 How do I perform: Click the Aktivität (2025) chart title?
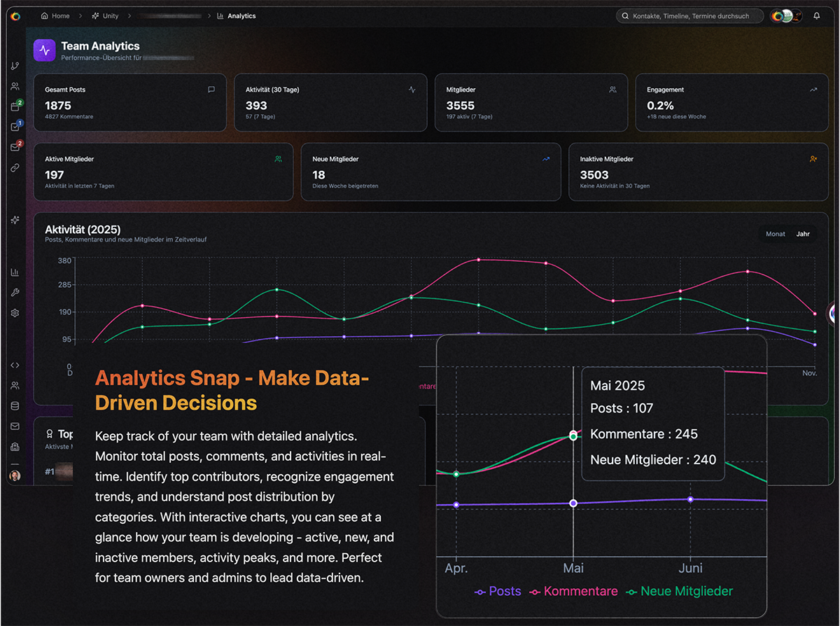click(x=83, y=229)
